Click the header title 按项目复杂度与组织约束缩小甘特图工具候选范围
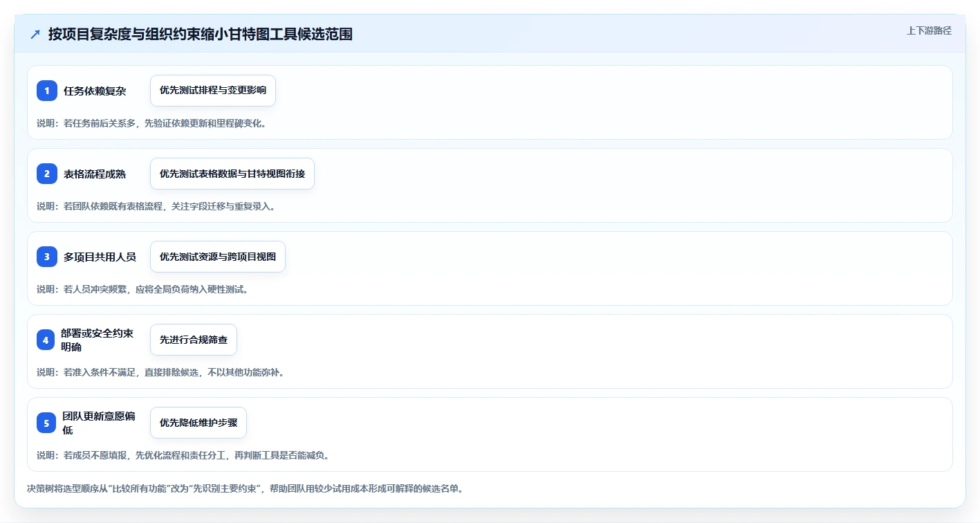The image size is (980, 523). (x=200, y=34)
